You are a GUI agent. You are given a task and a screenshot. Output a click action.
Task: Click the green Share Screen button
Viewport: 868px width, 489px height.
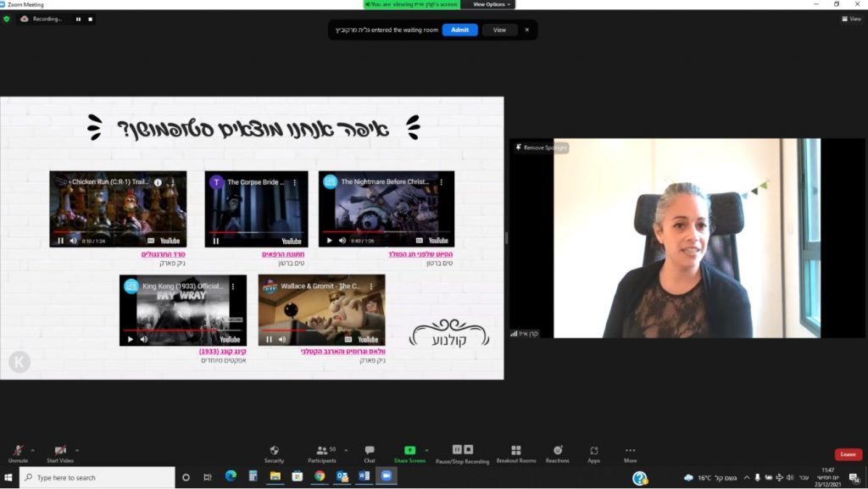click(x=409, y=453)
